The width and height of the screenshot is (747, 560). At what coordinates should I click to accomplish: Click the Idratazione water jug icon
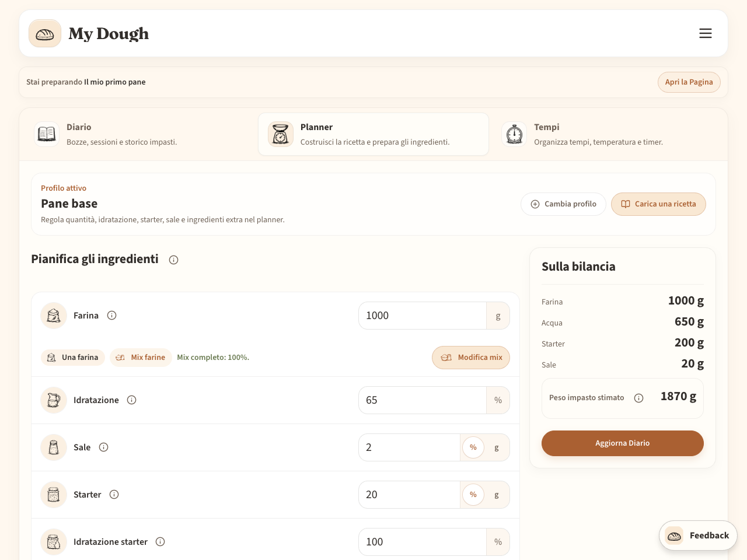(54, 400)
